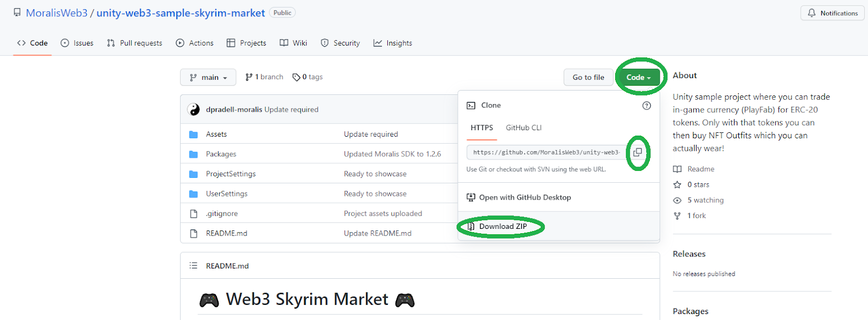Open the Actions tab
Screen dimensions: 868x320
[x=194, y=43]
